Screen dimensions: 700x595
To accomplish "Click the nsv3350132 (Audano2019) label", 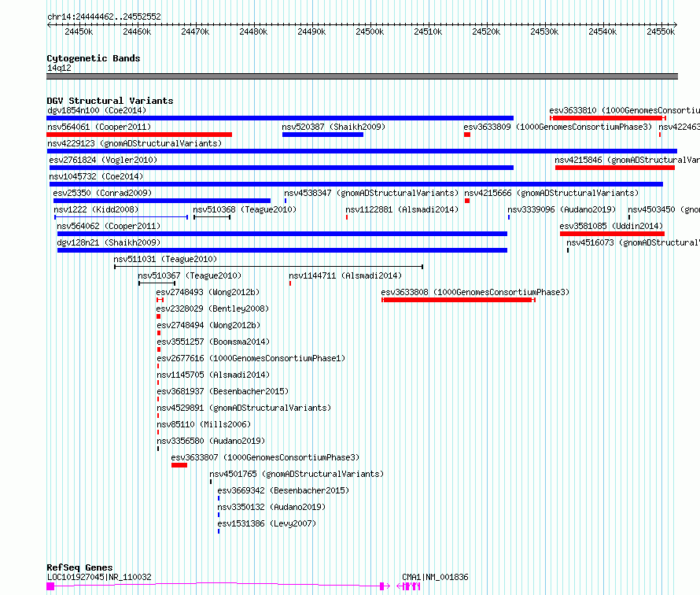I will click(x=271, y=507).
